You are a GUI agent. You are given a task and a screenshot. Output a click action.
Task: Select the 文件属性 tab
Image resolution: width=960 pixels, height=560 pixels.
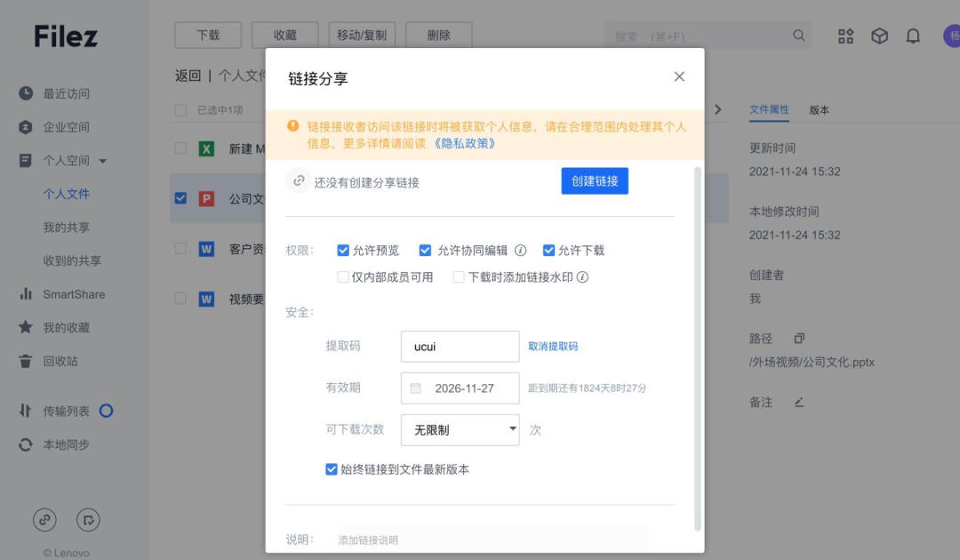pos(769,110)
